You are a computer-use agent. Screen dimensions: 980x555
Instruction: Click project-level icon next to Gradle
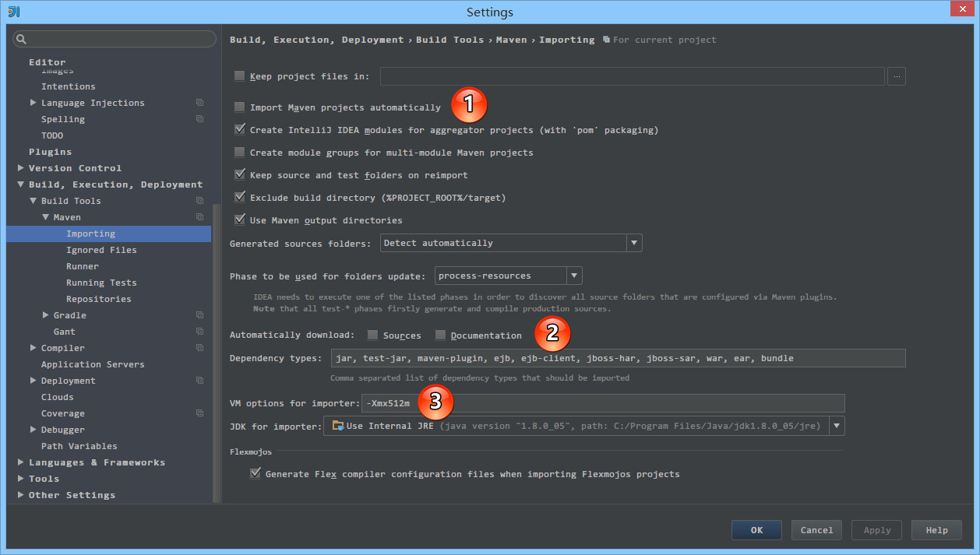point(199,315)
